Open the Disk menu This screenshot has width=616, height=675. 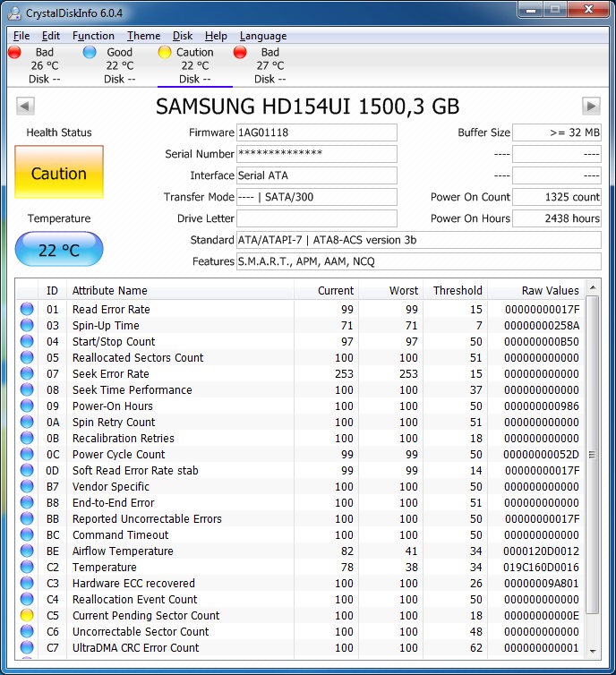[183, 36]
